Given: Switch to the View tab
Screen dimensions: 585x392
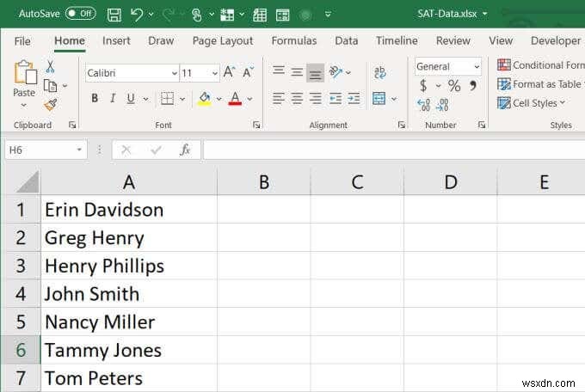Looking at the screenshot, I should pyautogui.click(x=501, y=40).
